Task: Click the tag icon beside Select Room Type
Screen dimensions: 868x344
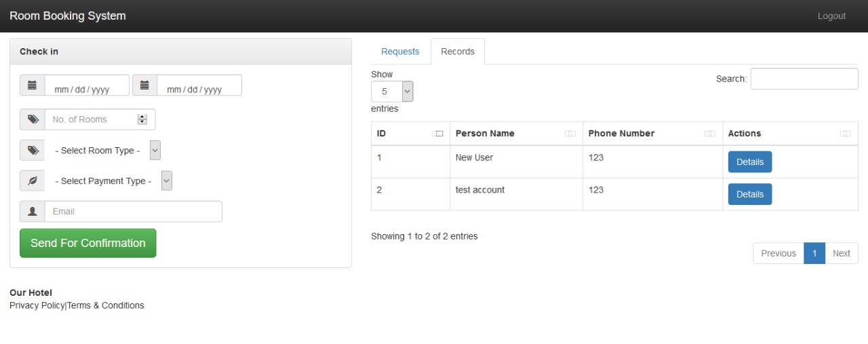Action: tap(33, 151)
